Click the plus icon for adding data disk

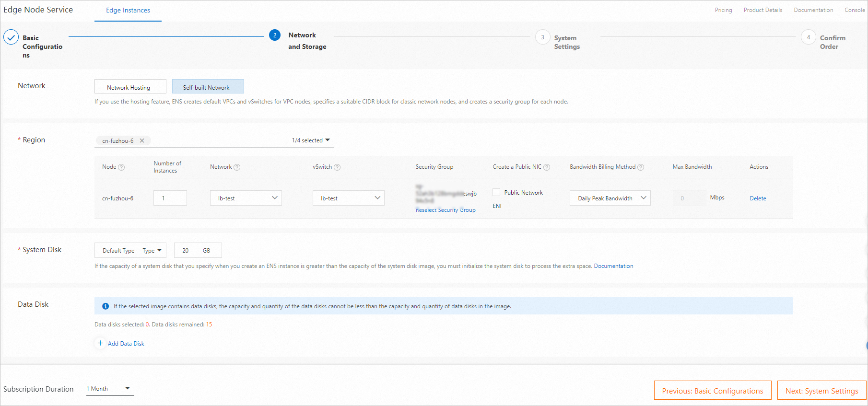[x=100, y=343]
